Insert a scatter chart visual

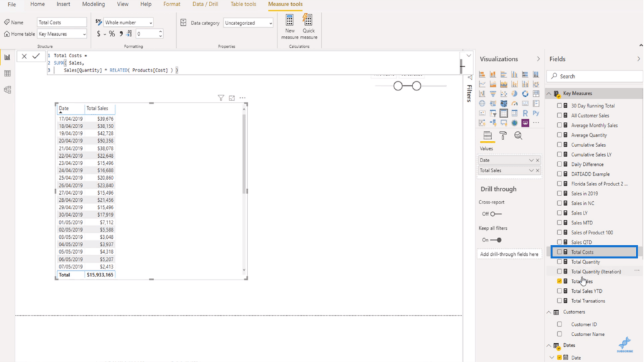tap(504, 94)
